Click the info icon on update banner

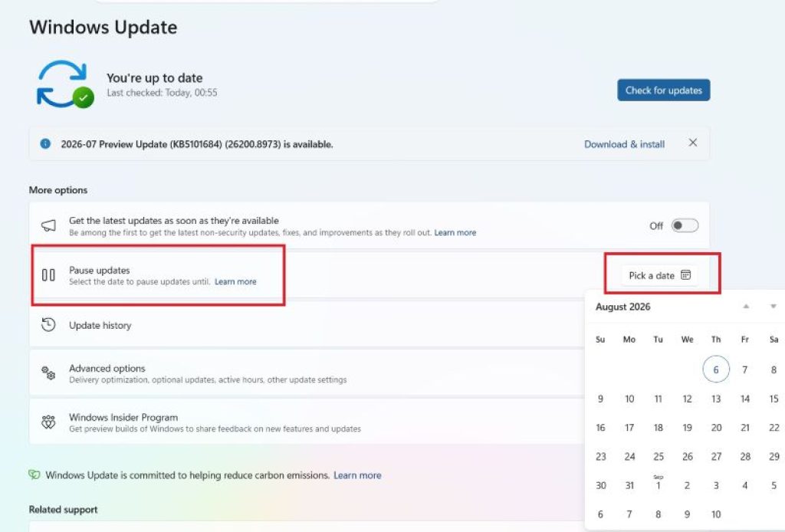[45, 143]
